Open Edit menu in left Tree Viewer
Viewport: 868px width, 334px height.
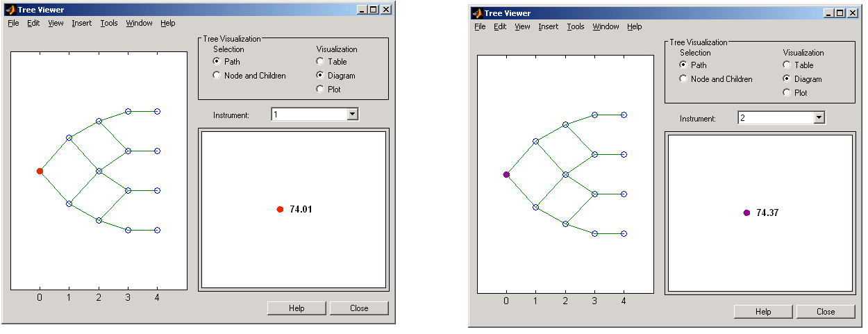33,23
